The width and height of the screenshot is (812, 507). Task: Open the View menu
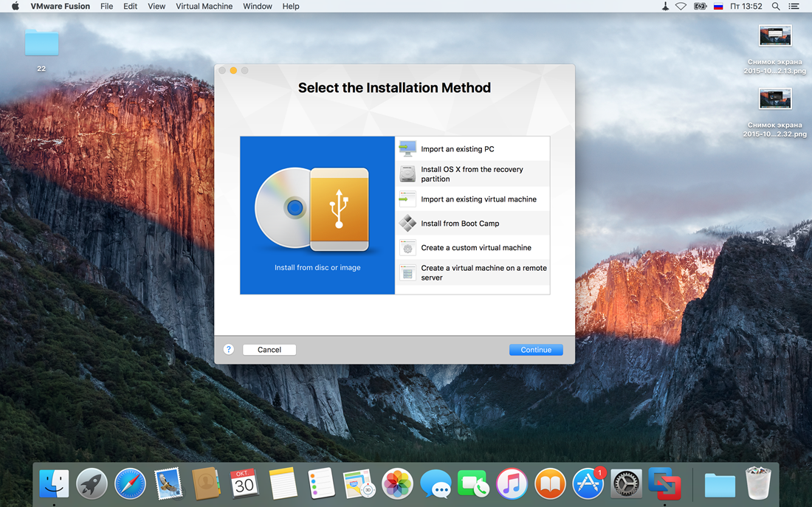156,6
